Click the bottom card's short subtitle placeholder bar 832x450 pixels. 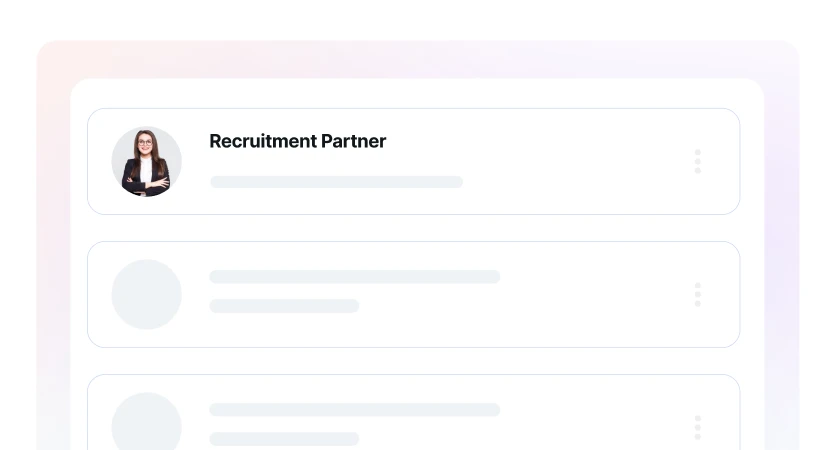pos(284,439)
